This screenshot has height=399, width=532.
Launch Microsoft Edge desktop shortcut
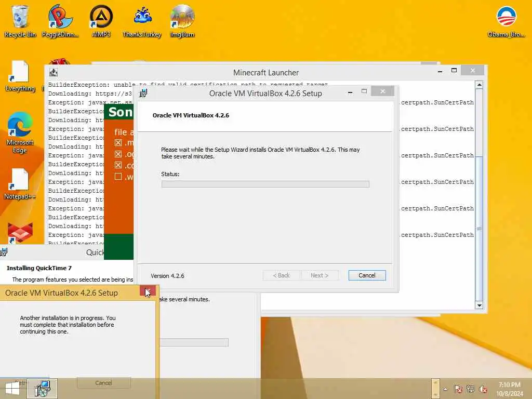pos(20,132)
